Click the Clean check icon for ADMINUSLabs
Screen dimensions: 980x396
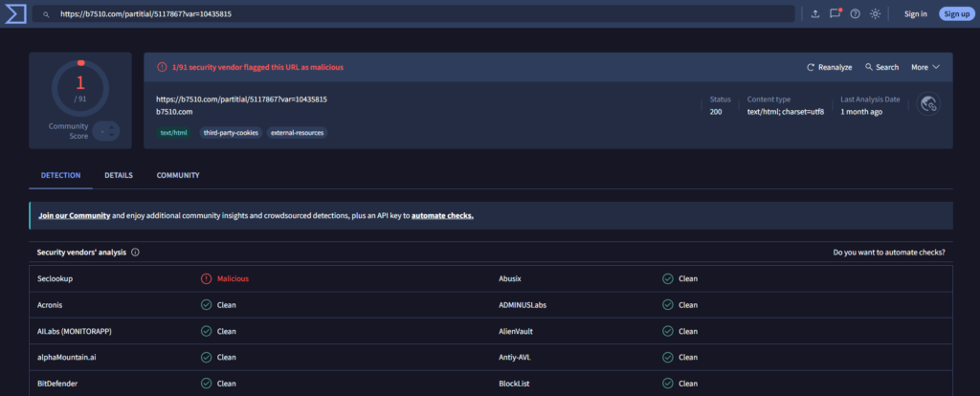pos(667,305)
